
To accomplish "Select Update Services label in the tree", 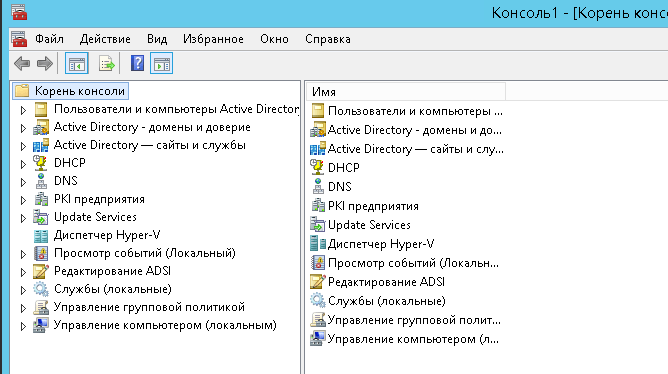I will pyautogui.click(x=95, y=217).
